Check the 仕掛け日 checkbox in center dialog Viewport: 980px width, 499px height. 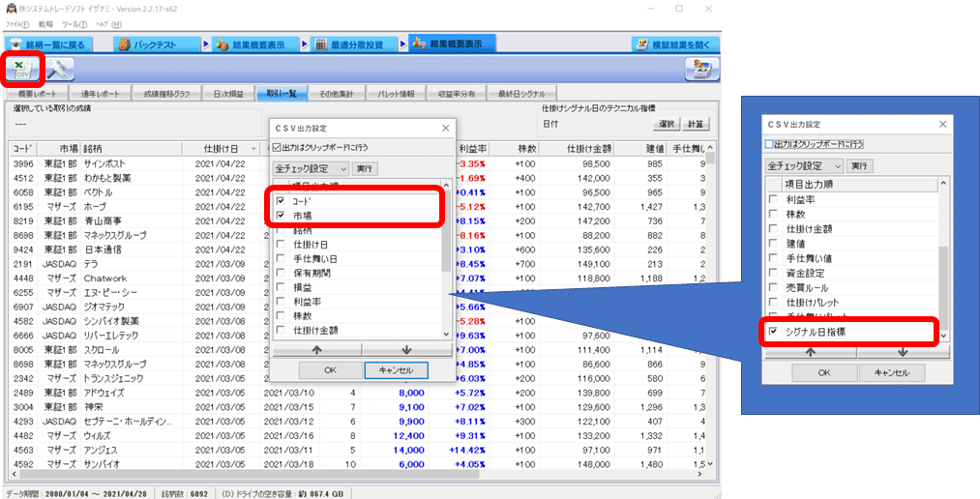281,245
